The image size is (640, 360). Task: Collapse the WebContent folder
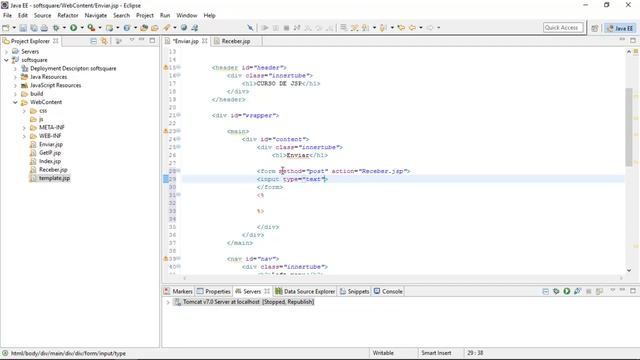click(x=15, y=102)
